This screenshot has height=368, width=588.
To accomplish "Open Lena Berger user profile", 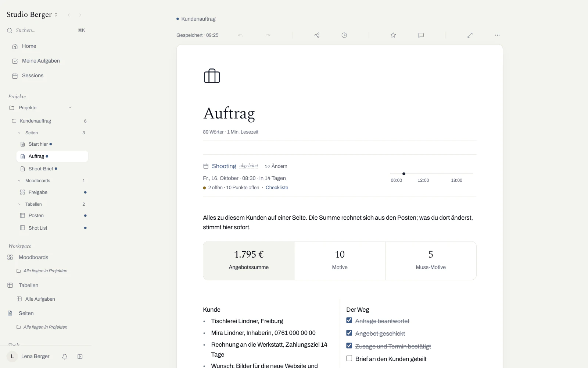I will [28, 357].
